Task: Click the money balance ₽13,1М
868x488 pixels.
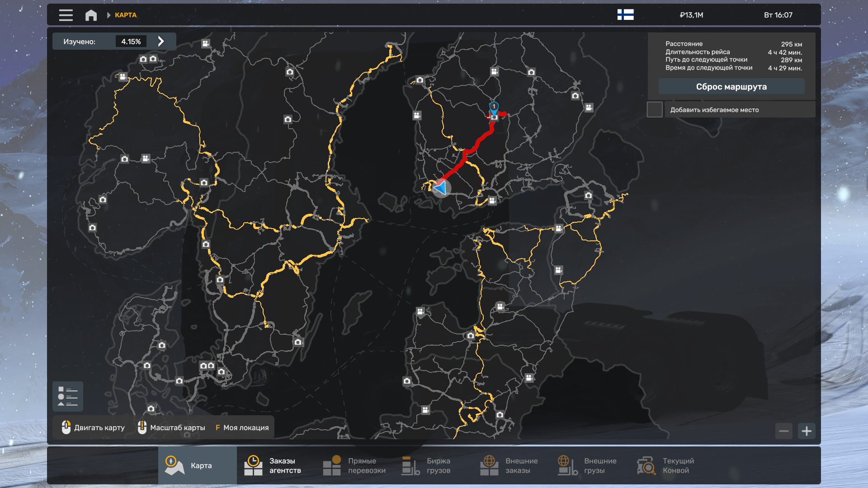Action: [x=691, y=15]
